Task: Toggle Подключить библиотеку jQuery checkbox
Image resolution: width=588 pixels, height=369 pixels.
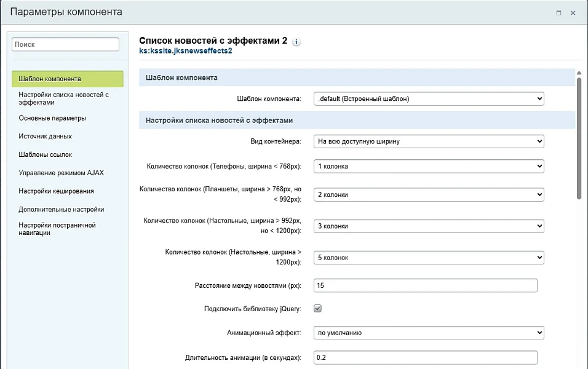Action: (x=317, y=309)
